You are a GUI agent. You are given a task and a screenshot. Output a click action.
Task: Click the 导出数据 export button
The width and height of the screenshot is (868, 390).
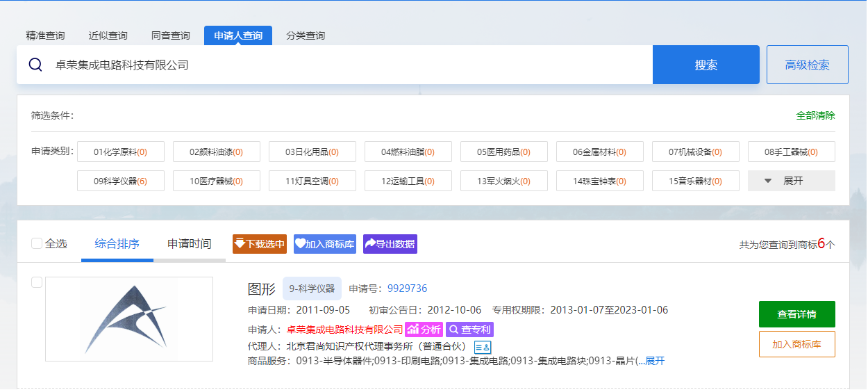click(390, 244)
